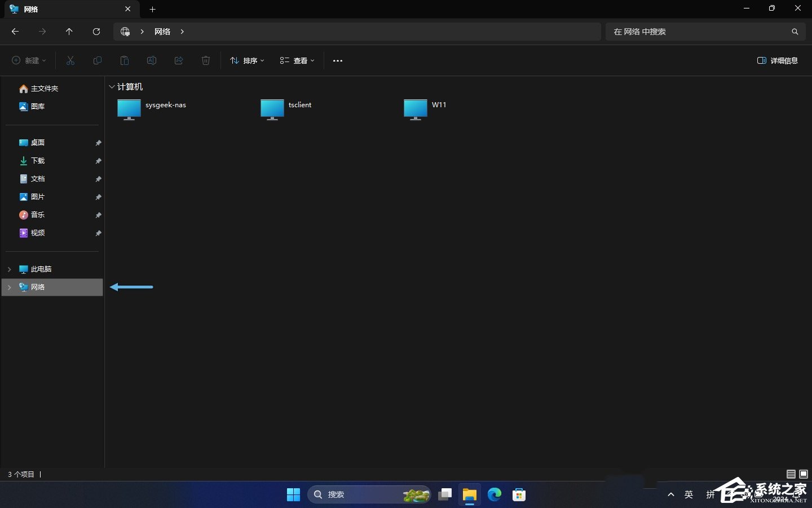Toggle the 详细信息 details pane
Screen dimensions: 812x508
[778, 60]
